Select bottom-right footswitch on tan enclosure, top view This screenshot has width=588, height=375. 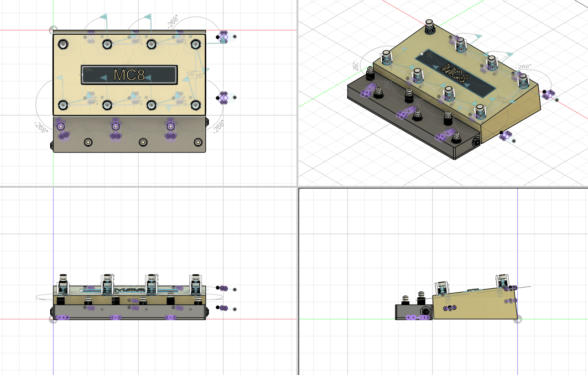[195, 105]
